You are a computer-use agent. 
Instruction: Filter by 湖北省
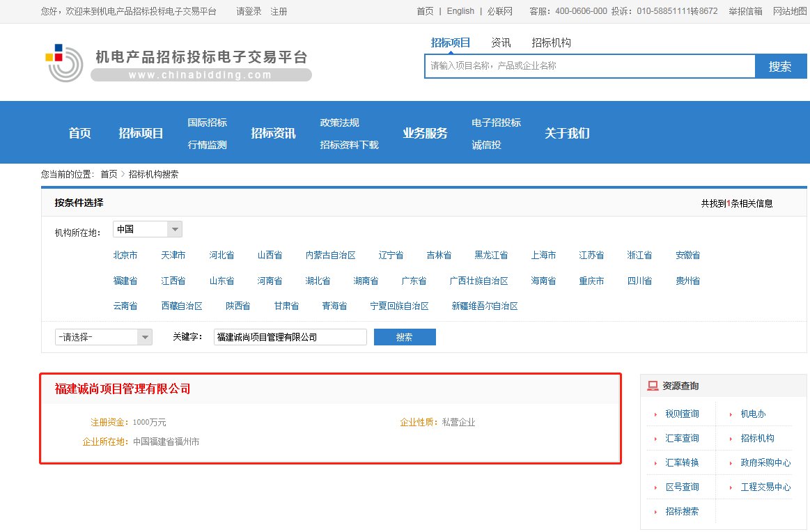click(318, 281)
